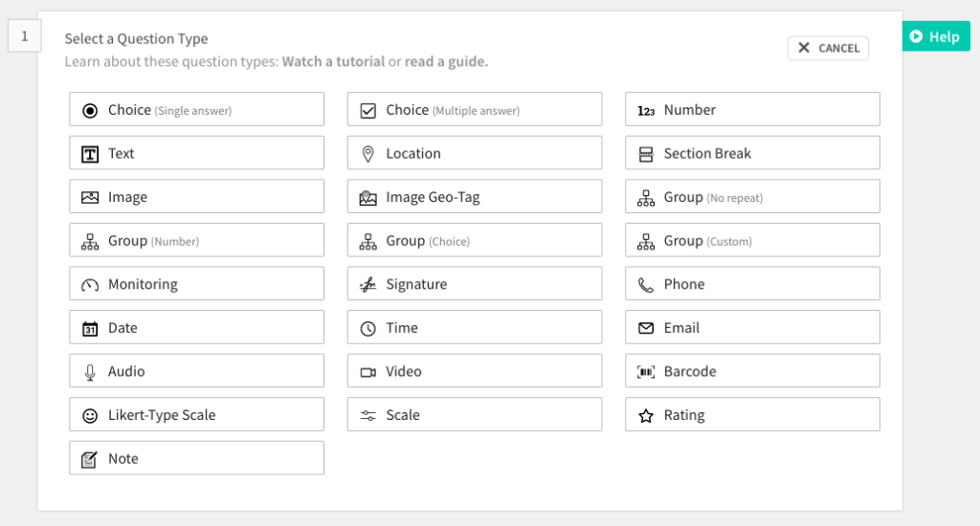The image size is (980, 526).
Task: Open the read a guide link
Action: (446, 61)
